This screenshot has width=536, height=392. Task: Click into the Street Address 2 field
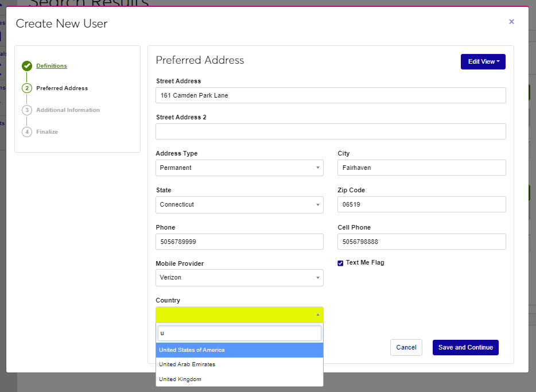point(331,131)
